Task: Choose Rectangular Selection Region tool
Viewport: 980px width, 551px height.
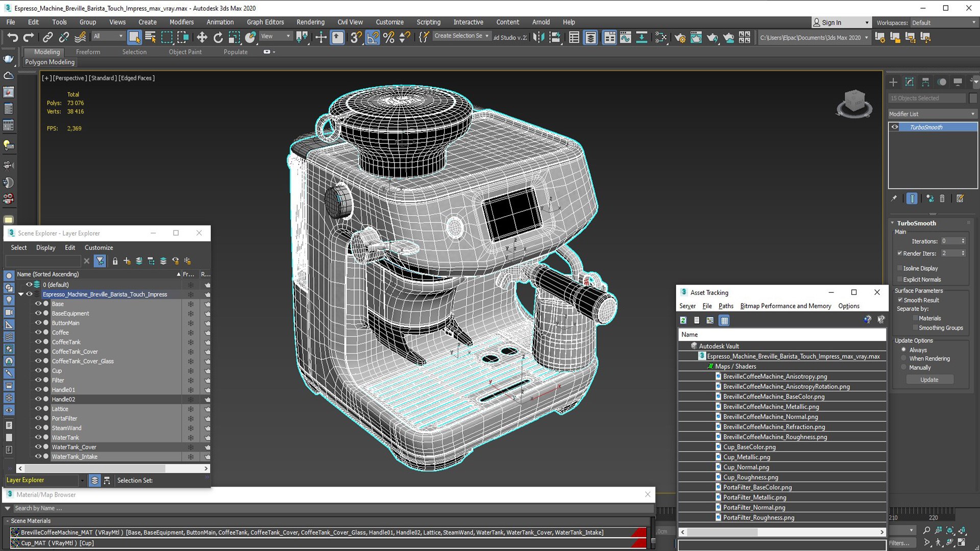Action: click(x=167, y=37)
